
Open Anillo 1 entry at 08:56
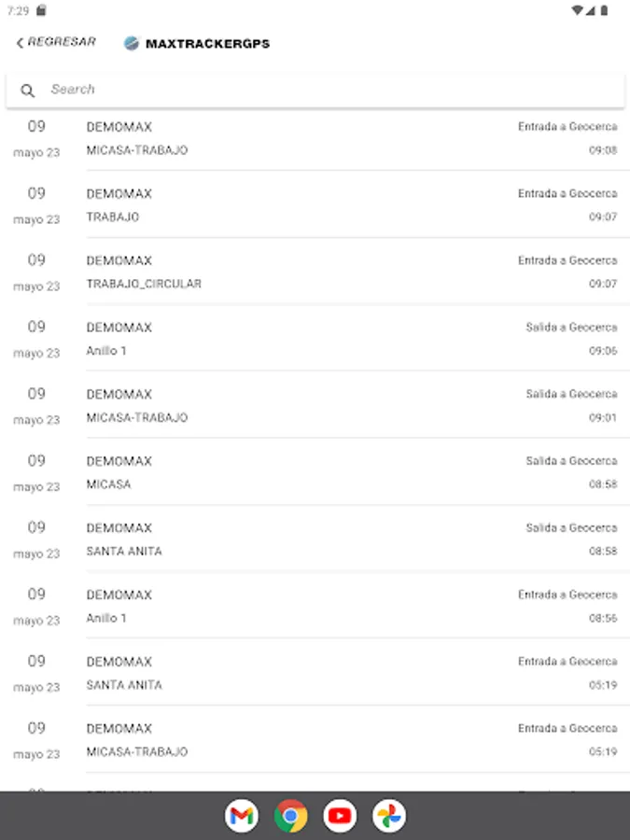pyautogui.click(x=351, y=607)
